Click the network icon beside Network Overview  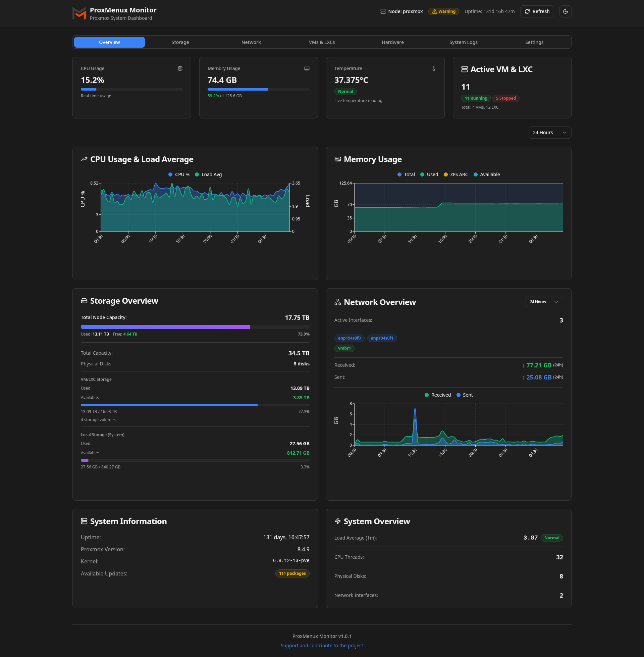click(337, 302)
